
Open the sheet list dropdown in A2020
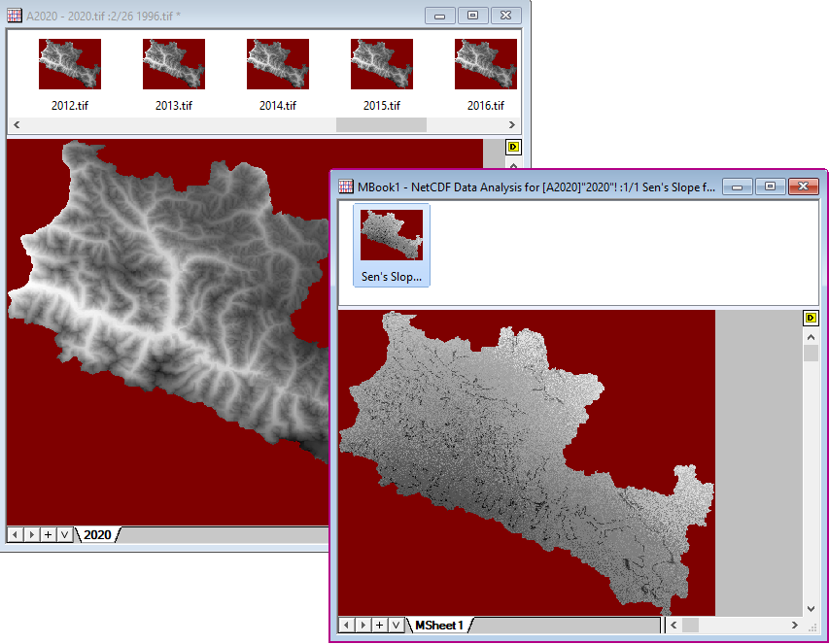pos(64,535)
